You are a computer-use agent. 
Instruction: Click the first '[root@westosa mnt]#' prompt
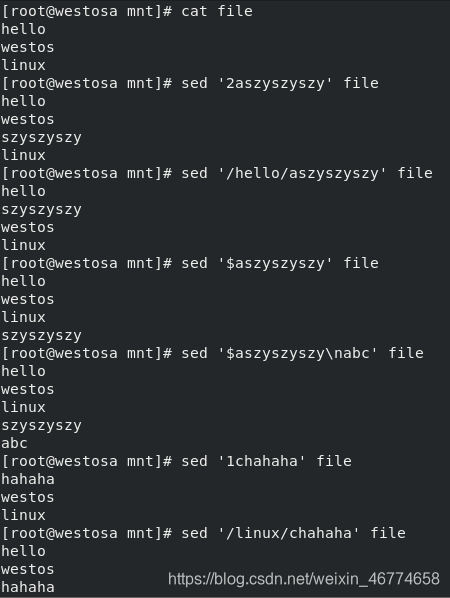[87, 11]
